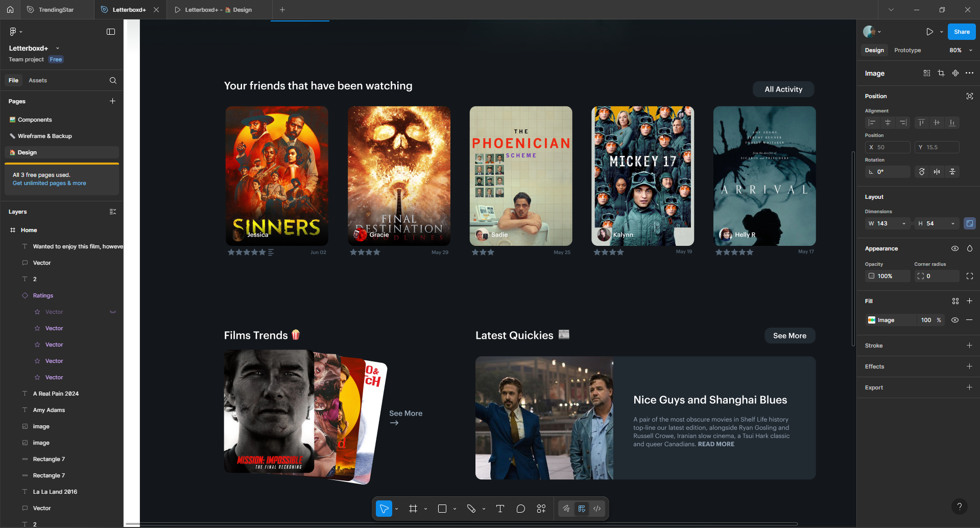The width and height of the screenshot is (980, 528).
Task: Click the create component icon
Action: tap(955, 73)
